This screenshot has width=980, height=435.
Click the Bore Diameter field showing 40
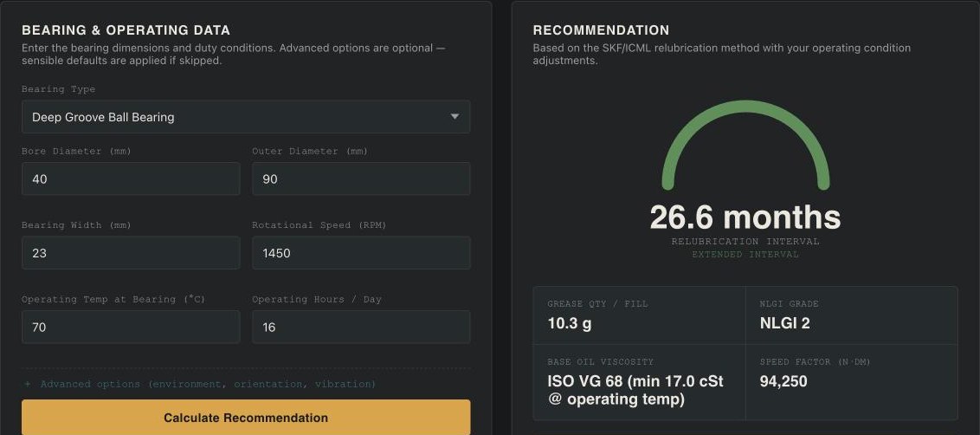point(131,179)
